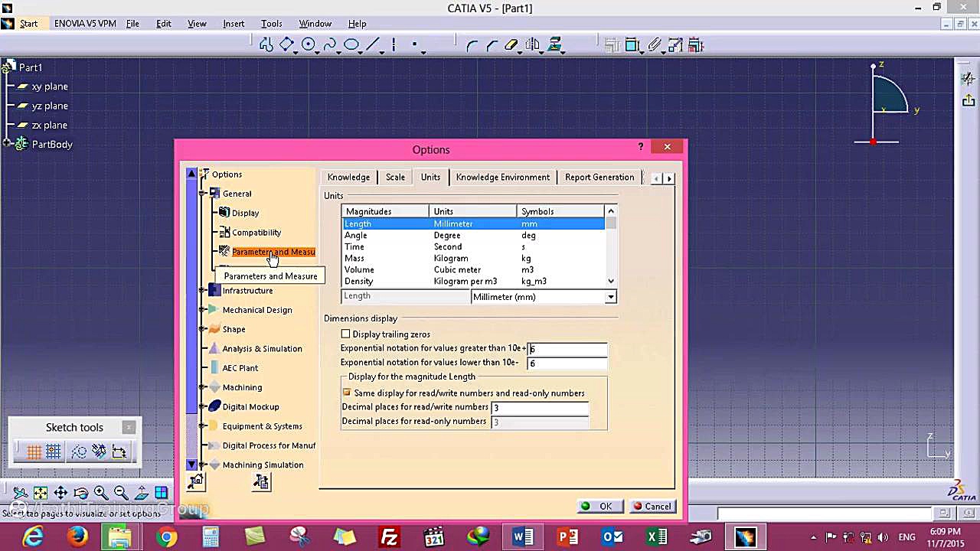
Task: Click the help question mark in Options
Action: (640, 146)
